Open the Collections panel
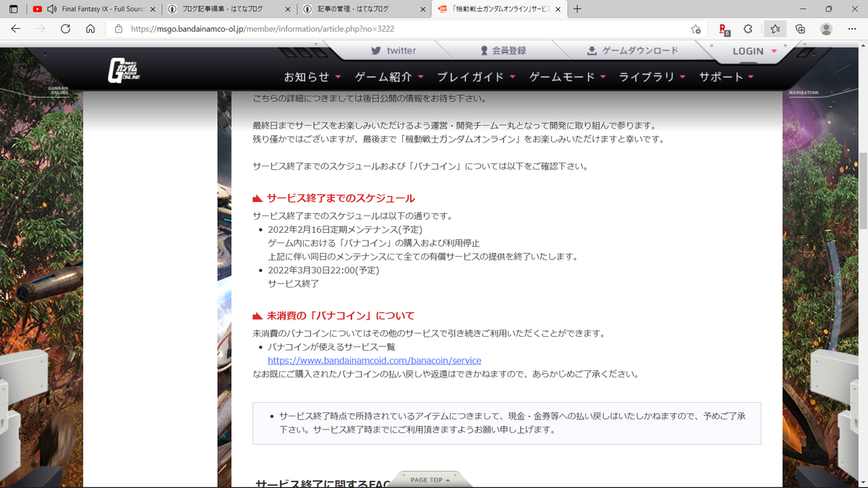 [800, 29]
